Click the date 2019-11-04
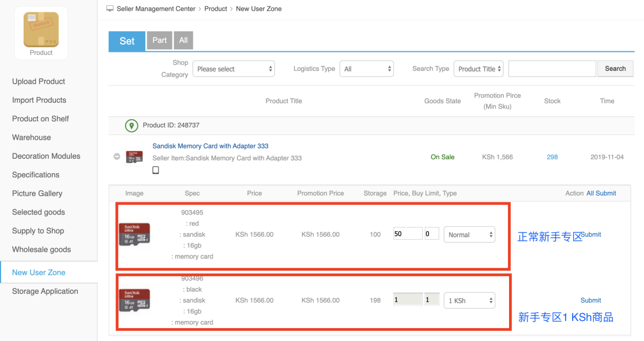This screenshot has width=644, height=341. (x=607, y=157)
